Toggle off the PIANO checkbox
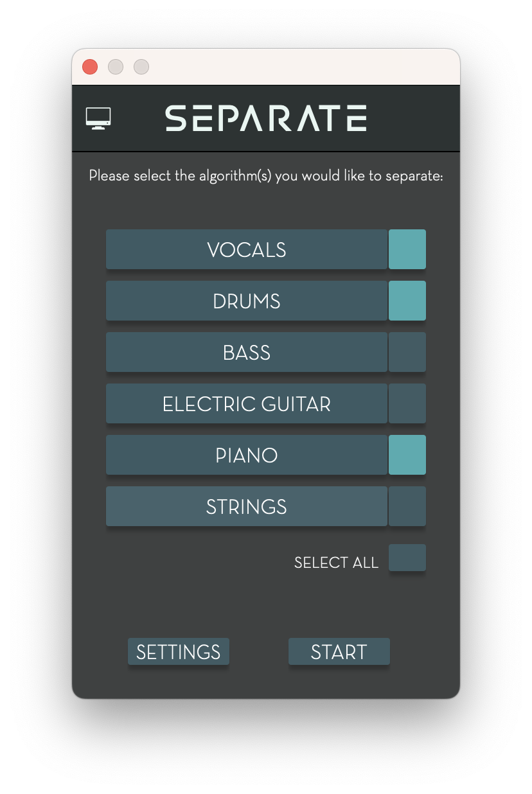 pyautogui.click(x=407, y=455)
